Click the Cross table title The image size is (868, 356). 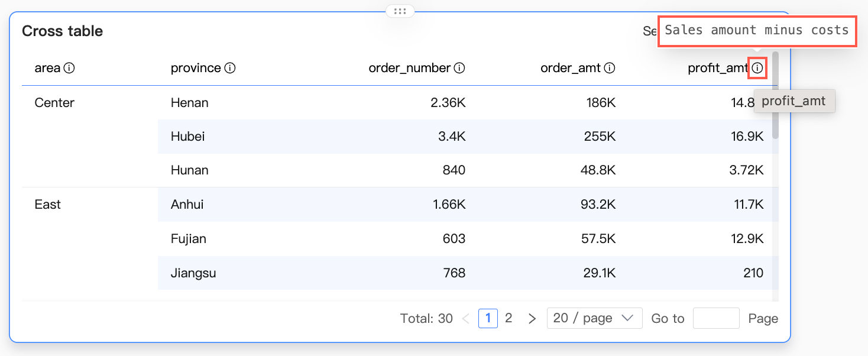tap(62, 31)
